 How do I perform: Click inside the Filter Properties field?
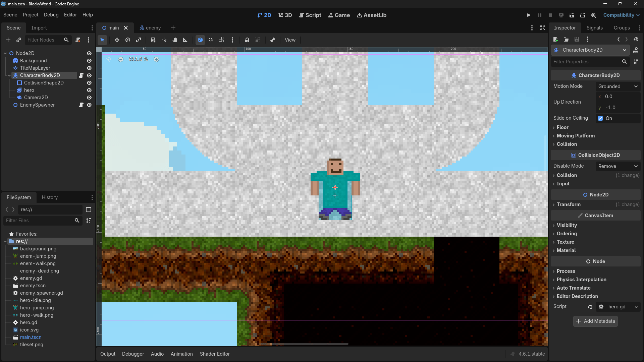[x=587, y=62]
